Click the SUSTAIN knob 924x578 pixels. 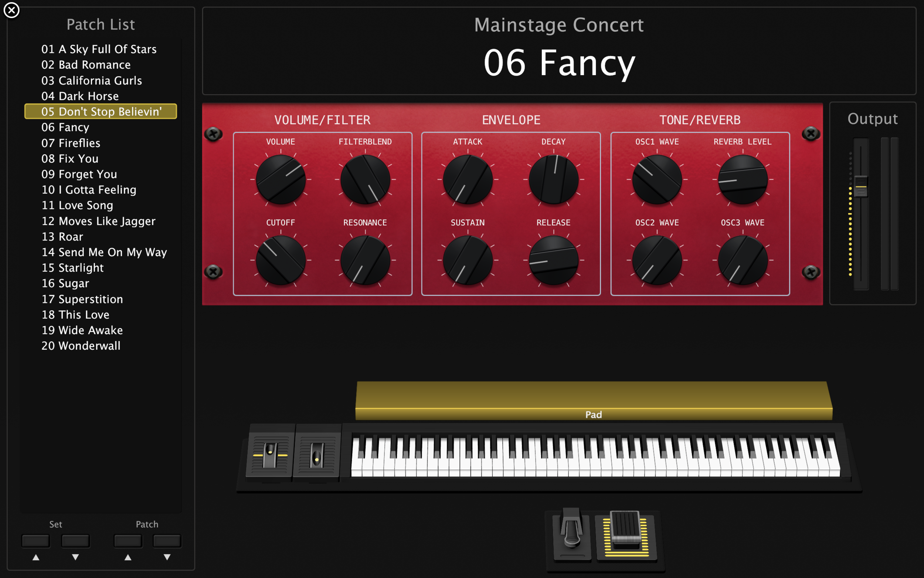pyautogui.click(x=468, y=260)
